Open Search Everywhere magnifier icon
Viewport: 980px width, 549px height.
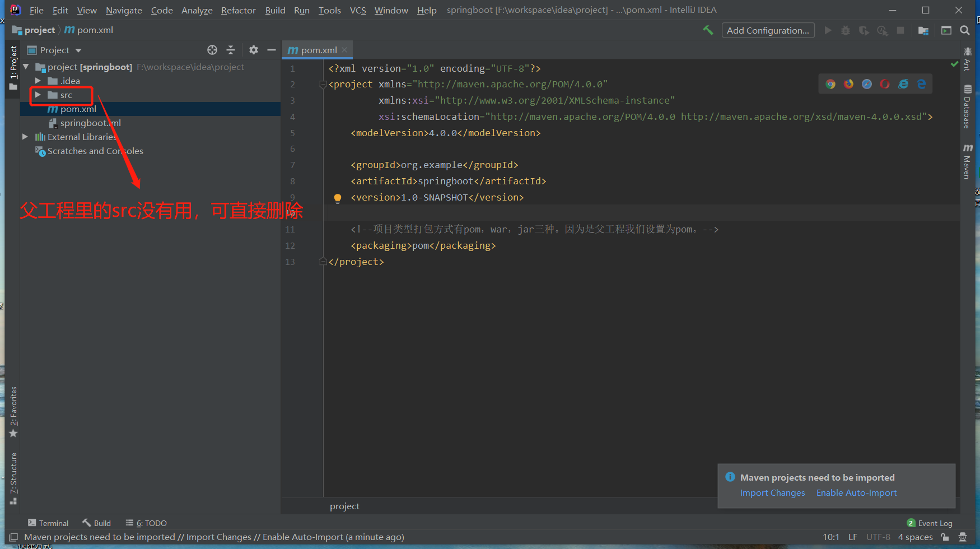[x=965, y=30]
